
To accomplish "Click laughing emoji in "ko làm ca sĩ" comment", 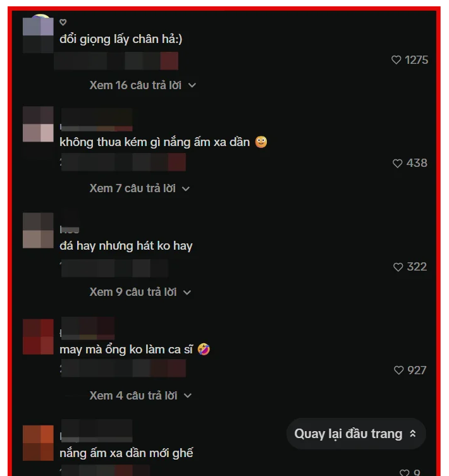I will [204, 349].
